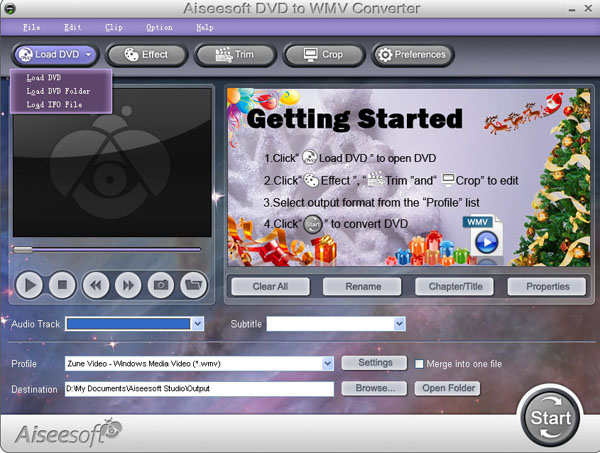The width and height of the screenshot is (600, 453).
Task: Open the snapshot folder icon
Action: click(194, 285)
